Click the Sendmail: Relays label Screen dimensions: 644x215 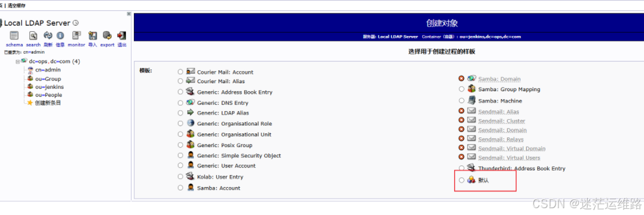click(x=500, y=140)
